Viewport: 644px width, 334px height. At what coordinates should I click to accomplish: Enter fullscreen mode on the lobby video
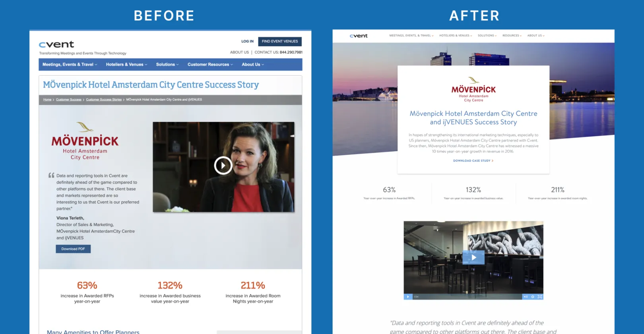539,297
